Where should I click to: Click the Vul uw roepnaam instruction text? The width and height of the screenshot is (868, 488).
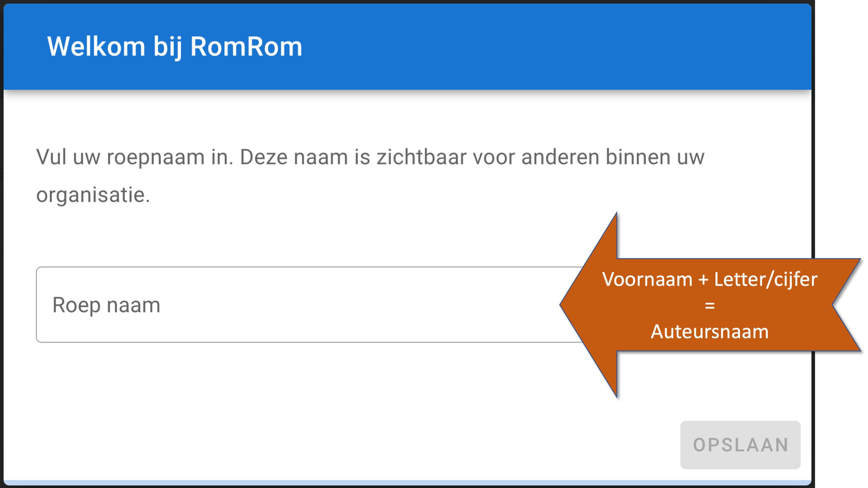point(370,176)
